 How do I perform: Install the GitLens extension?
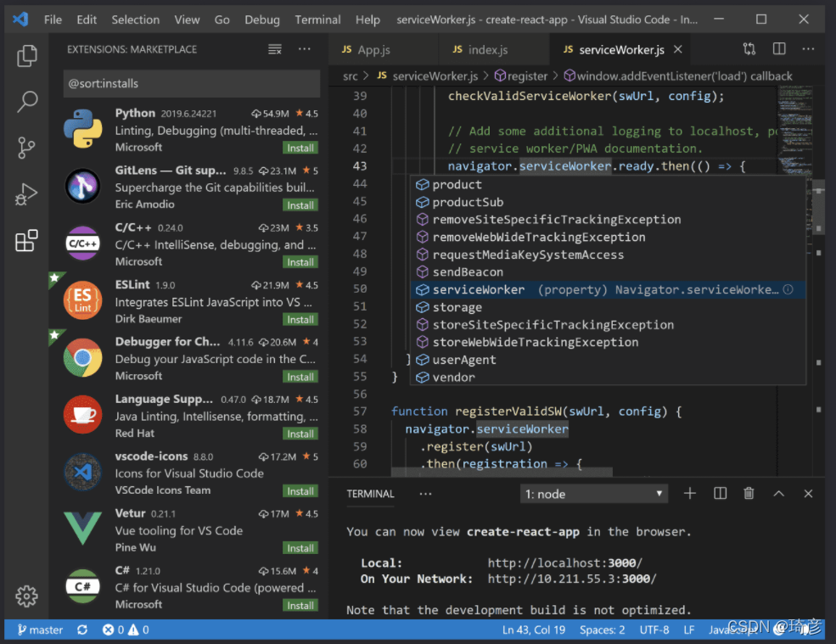point(300,204)
